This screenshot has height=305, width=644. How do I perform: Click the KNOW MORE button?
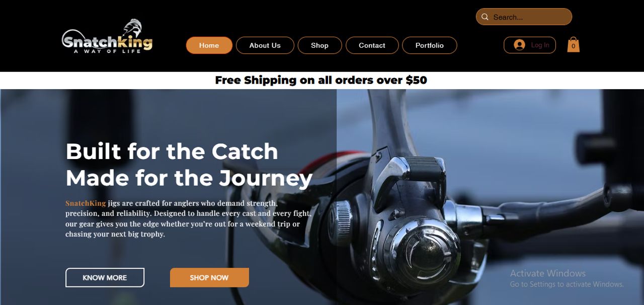pos(105,277)
